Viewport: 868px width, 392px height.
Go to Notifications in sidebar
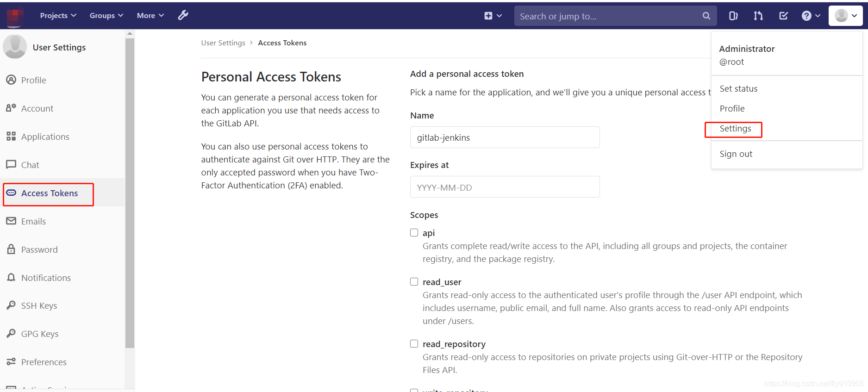tap(46, 278)
